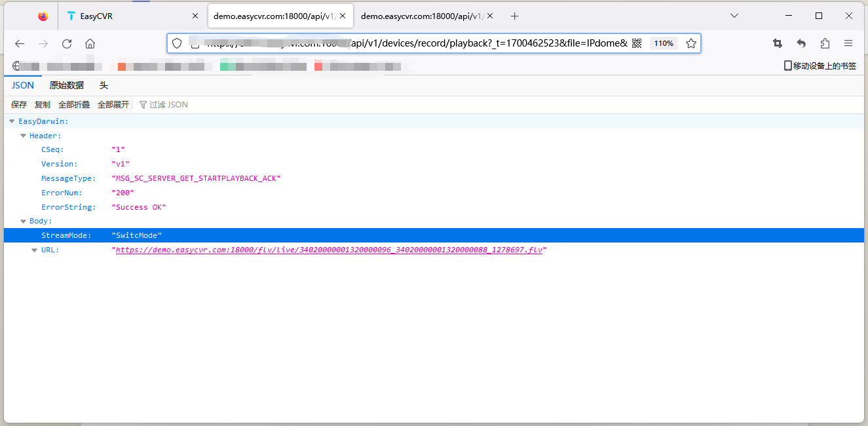Click the undo arrow toolbar icon
Viewport: 868px width, 426px height.
[x=801, y=43]
